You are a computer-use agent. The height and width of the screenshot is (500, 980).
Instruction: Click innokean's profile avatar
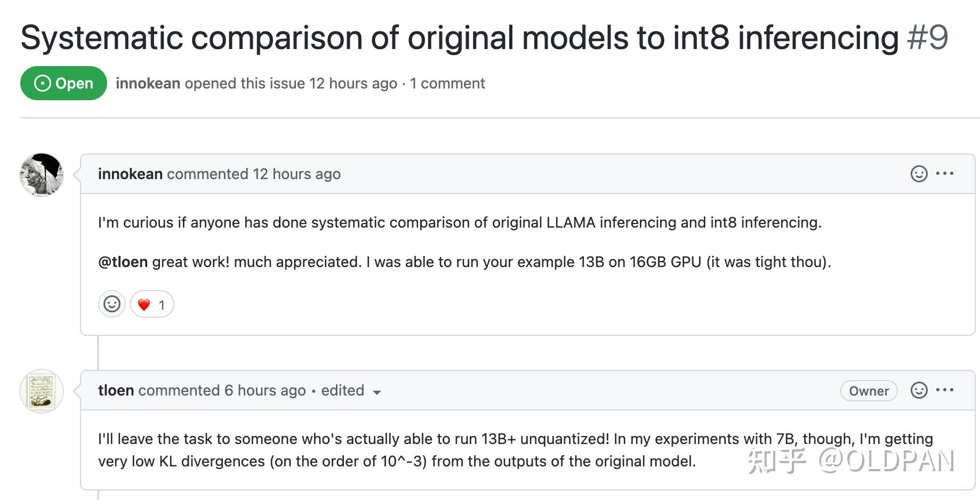42,175
